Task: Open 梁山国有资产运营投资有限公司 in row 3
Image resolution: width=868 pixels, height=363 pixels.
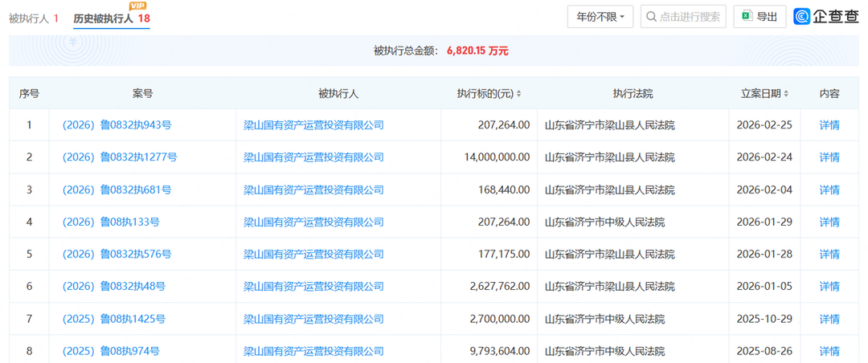Action: click(x=314, y=190)
